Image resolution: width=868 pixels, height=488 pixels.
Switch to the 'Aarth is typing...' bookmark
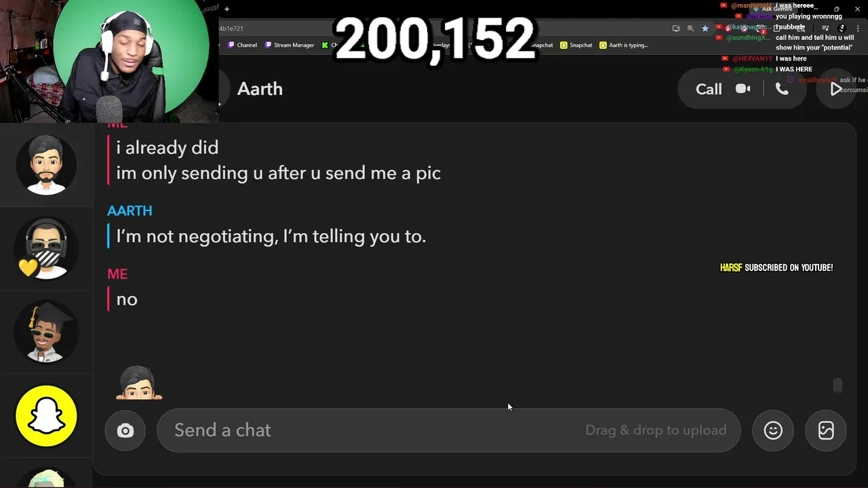623,45
